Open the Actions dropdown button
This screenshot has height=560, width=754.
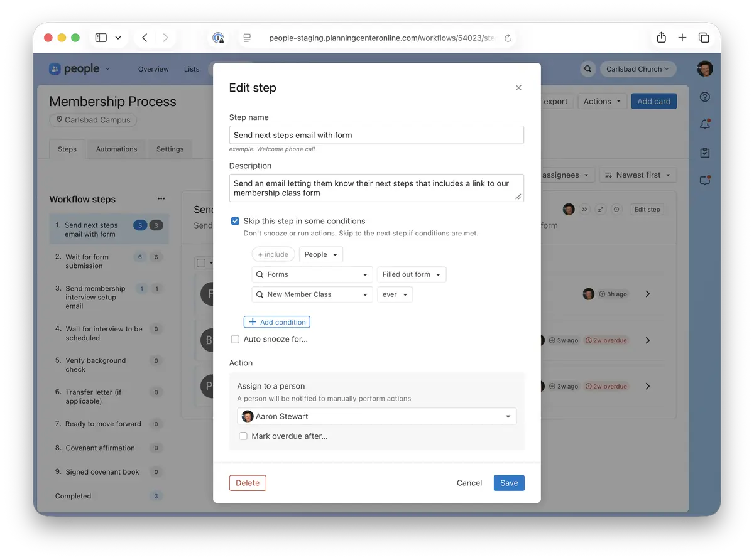[x=602, y=101]
